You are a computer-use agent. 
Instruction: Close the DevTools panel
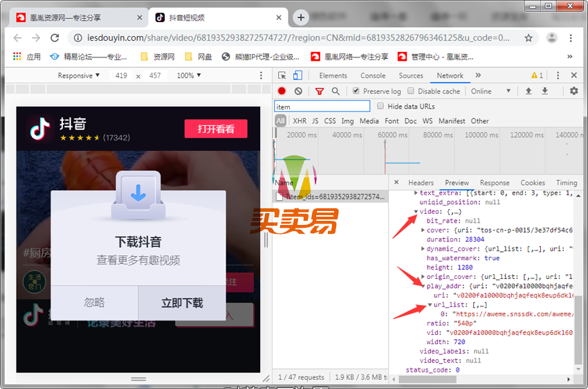pyautogui.click(x=573, y=75)
